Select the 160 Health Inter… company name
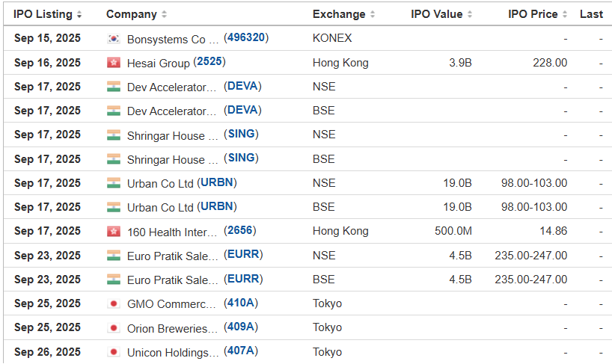 pos(172,232)
